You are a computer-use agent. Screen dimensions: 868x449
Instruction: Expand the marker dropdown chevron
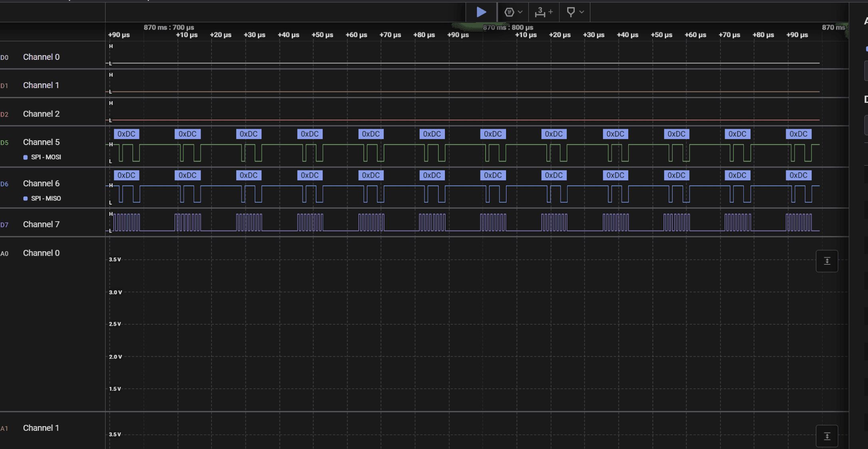[x=582, y=12]
